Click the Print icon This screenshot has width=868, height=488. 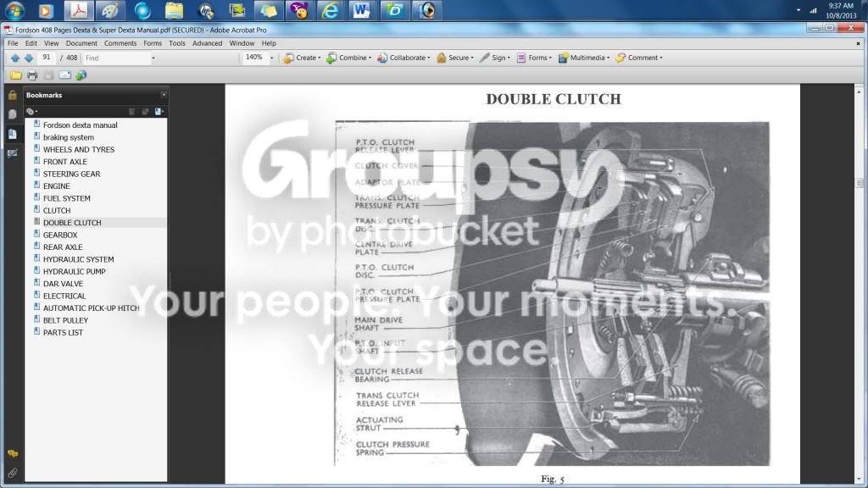click(x=32, y=75)
